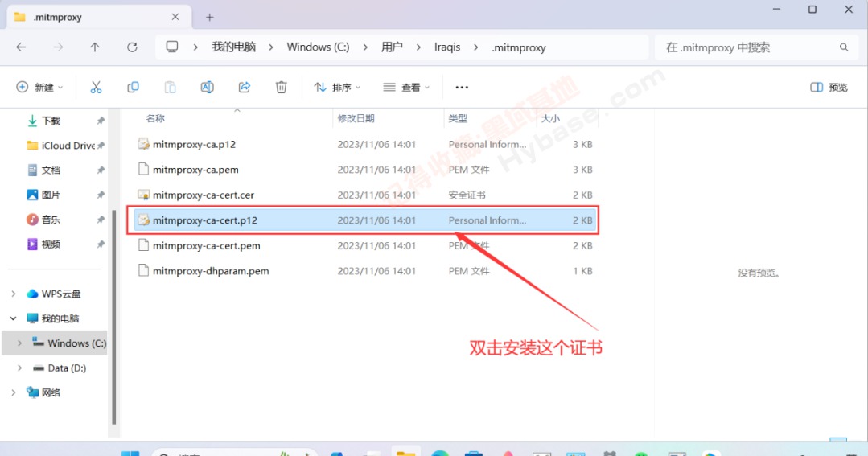Viewport: 868px width, 456px height.
Task: Select Data (D:) in the sidebar
Action: click(x=67, y=368)
